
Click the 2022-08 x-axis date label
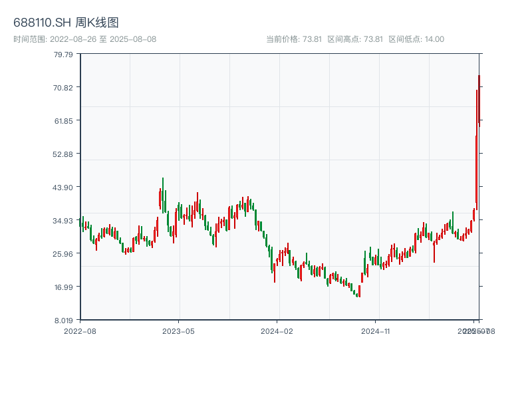pyautogui.click(x=80, y=331)
